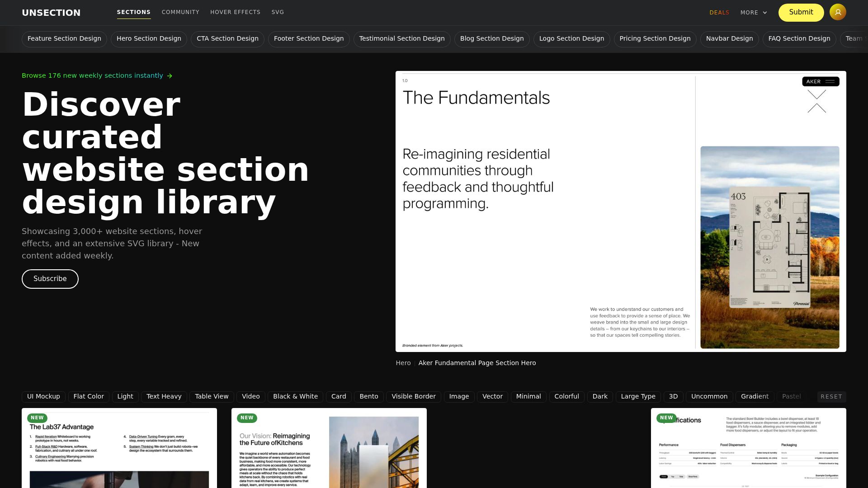Toggle the Card filter tag
Image resolution: width=868 pixels, height=488 pixels.
pyautogui.click(x=339, y=397)
